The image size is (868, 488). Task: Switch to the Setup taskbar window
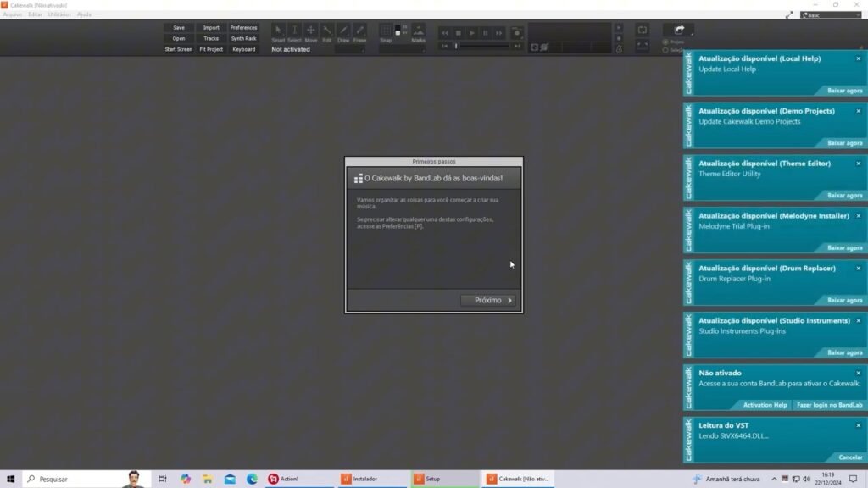click(443, 480)
